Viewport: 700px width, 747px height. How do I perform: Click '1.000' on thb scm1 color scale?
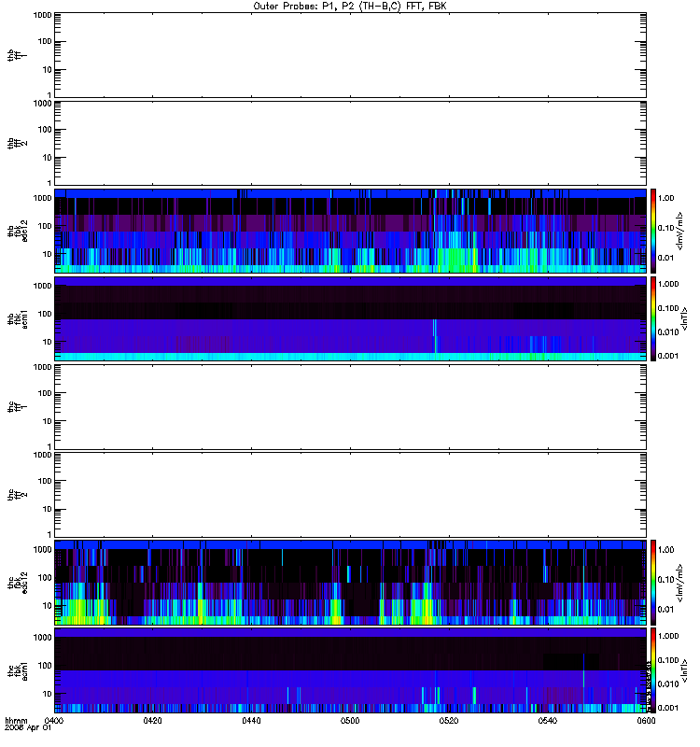point(668,284)
